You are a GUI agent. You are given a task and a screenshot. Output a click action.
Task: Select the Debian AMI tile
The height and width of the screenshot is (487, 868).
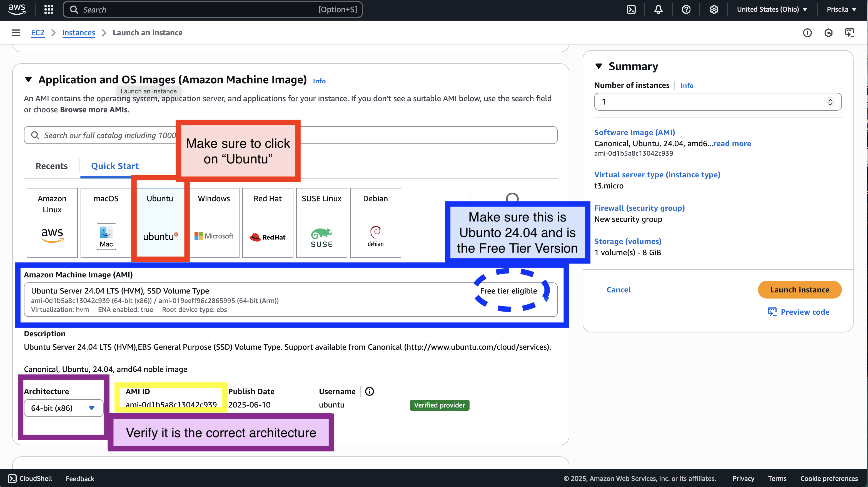click(375, 222)
